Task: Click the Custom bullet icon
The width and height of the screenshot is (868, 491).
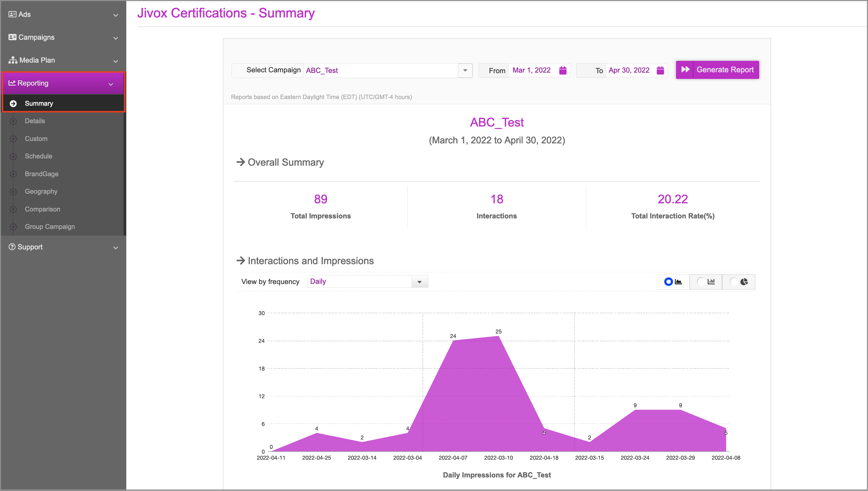Action: coord(13,139)
